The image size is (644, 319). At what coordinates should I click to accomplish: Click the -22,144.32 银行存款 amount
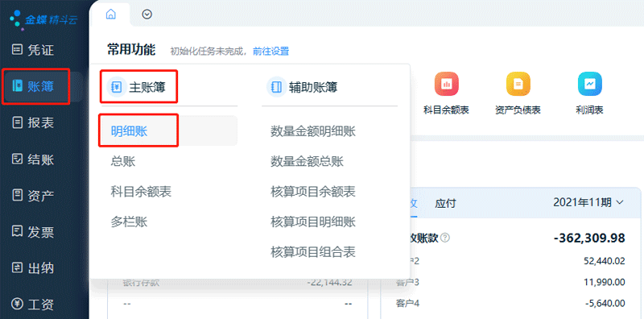[329, 283]
